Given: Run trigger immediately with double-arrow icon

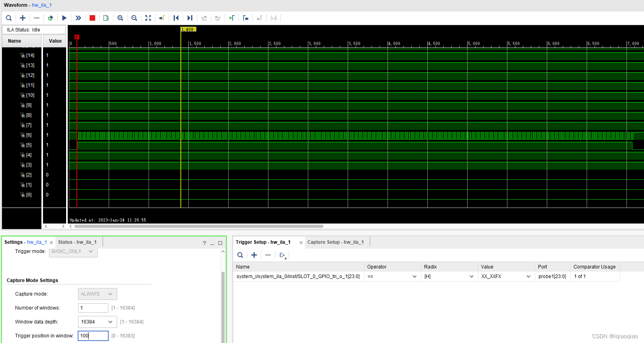Looking at the screenshot, I should click(x=78, y=18).
